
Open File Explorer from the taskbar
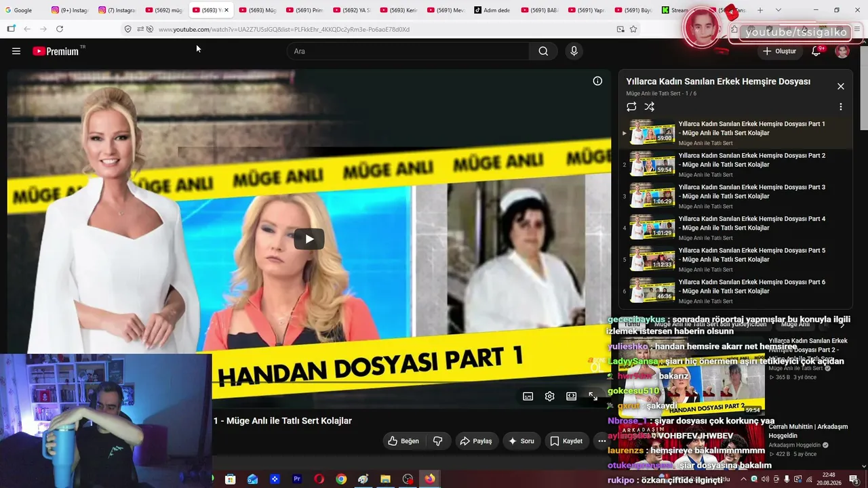(385, 479)
